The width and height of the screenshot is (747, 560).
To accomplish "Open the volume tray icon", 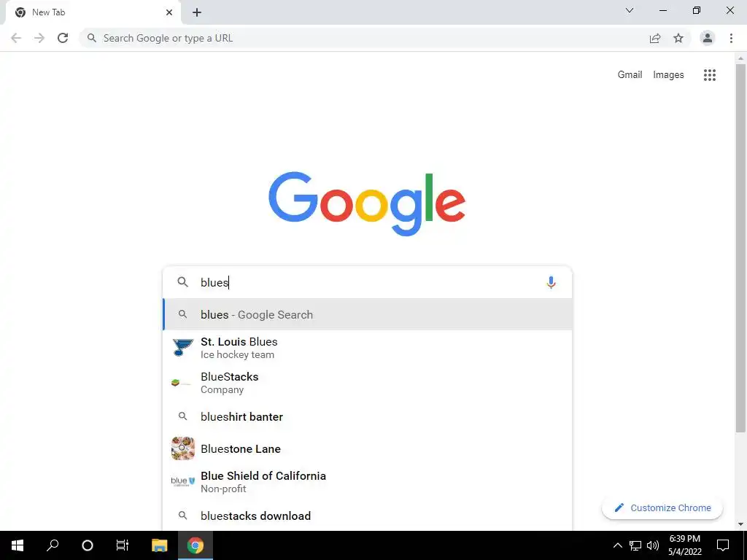I will coord(653,545).
